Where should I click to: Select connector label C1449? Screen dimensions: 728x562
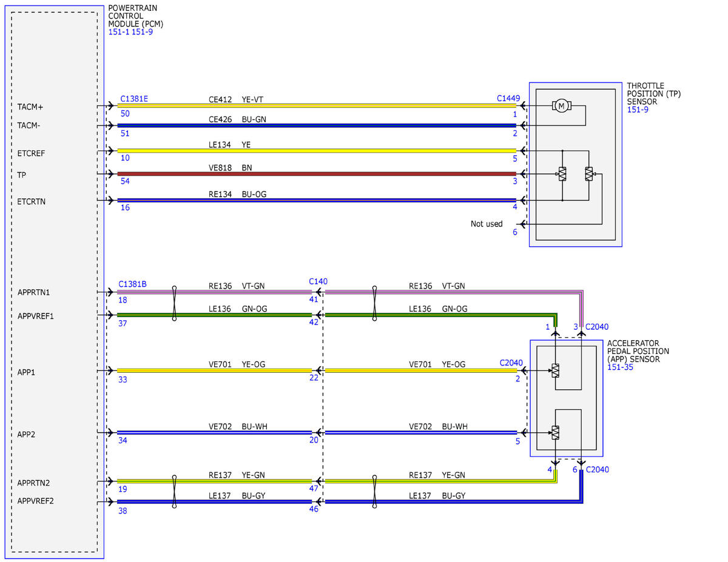[508, 98]
